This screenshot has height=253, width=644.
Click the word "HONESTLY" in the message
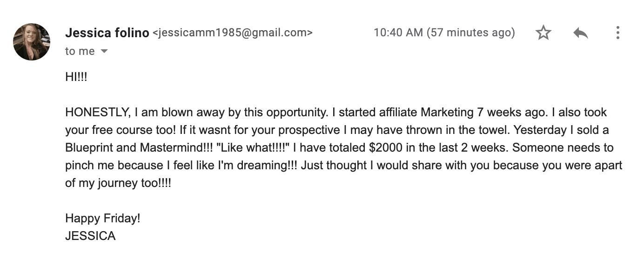coord(98,113)
